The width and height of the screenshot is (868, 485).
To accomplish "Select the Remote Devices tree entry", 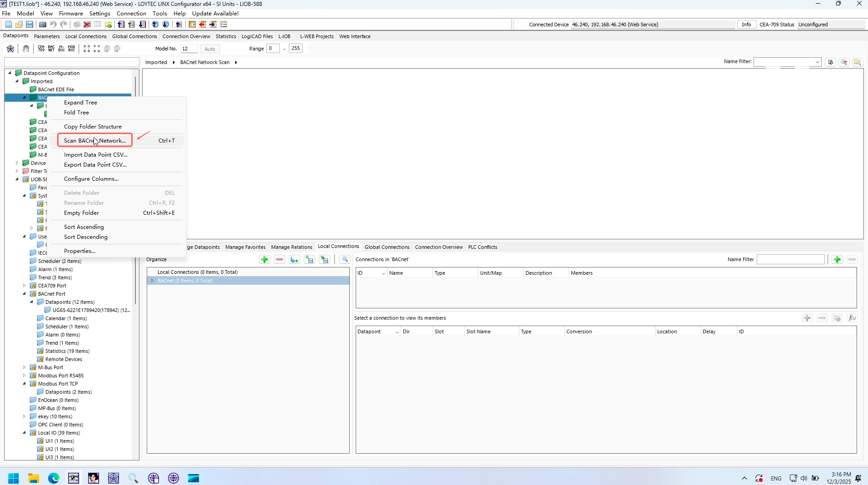I will 64,359.
